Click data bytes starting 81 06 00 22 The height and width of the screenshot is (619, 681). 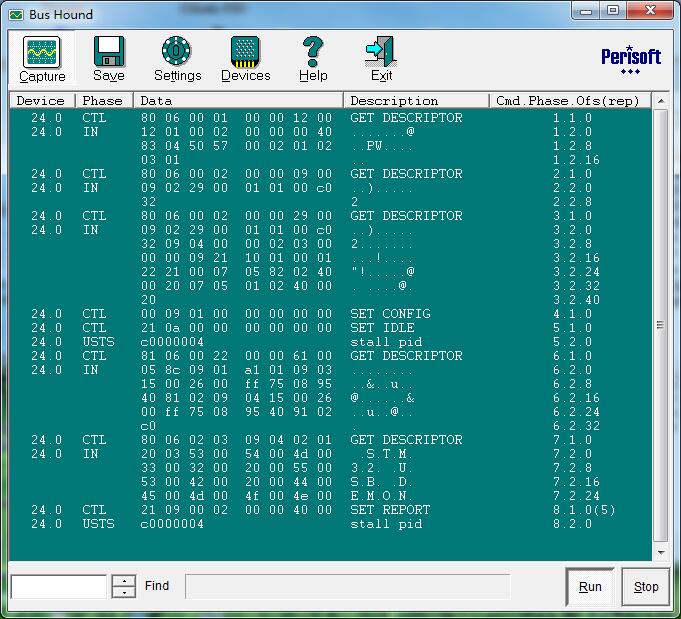tap(236, 356)
